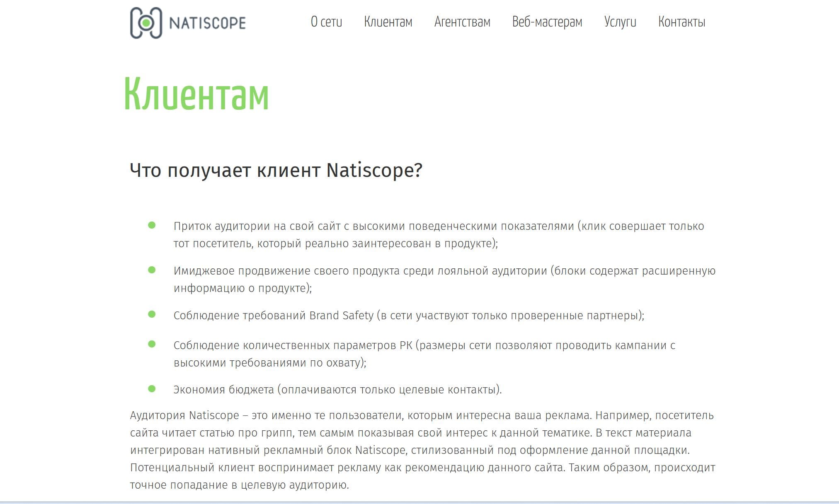
Task: Click the green bullet beside «Имиджевое продвижение»
Action: 152,270
